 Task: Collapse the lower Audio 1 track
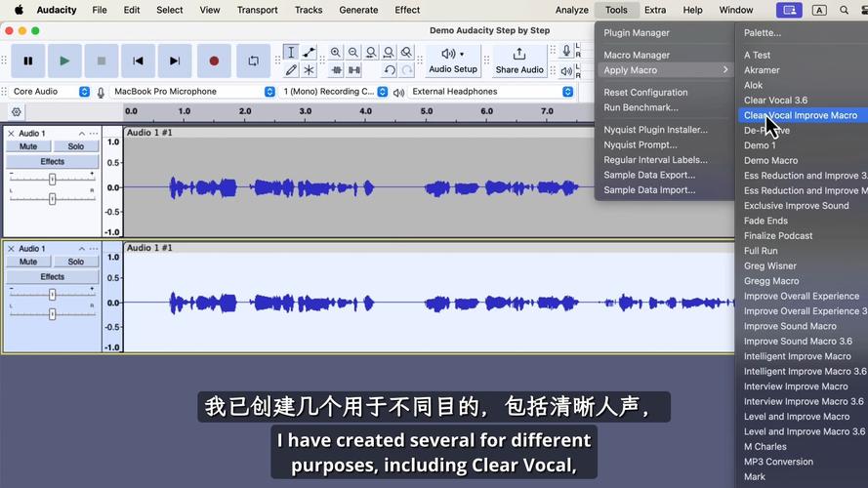click(x=81, y=249)
